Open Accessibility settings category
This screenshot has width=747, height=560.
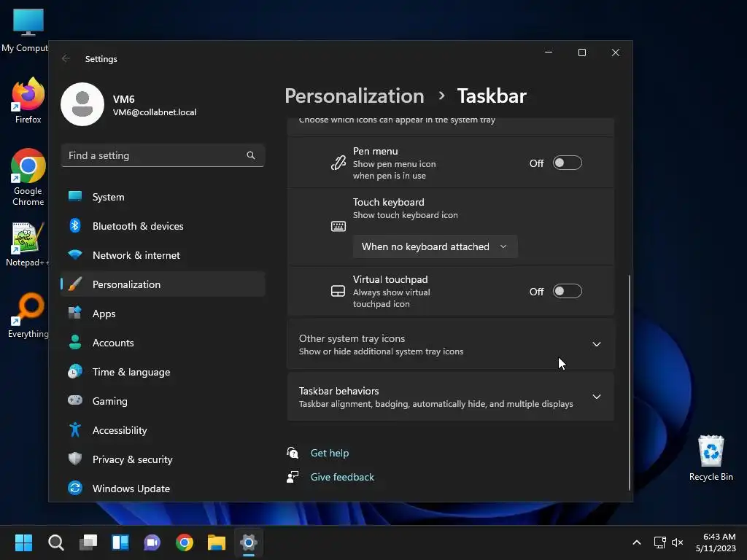click(x=163, y=430)
